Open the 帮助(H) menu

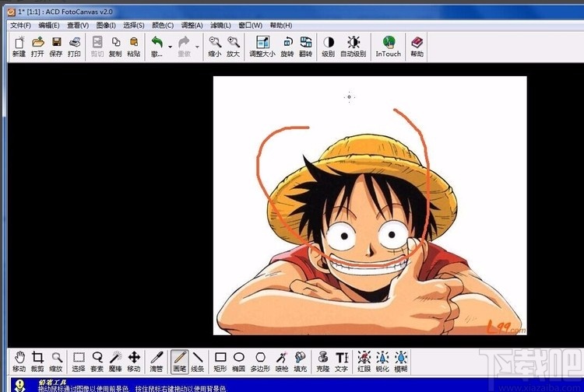click(281, 26)
